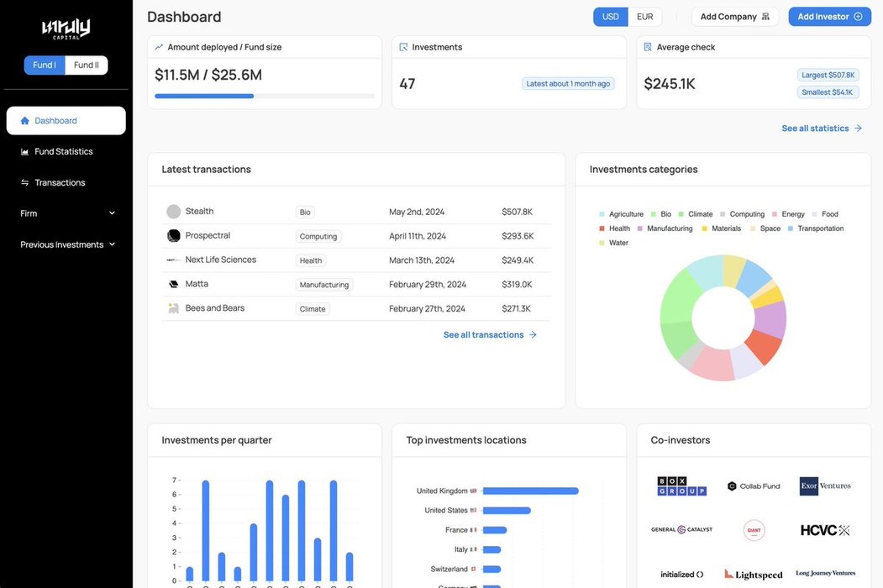Open the General Catalyst co-investor logo
This screenshot has height=588, width=883.
click(x=681, y=529)
